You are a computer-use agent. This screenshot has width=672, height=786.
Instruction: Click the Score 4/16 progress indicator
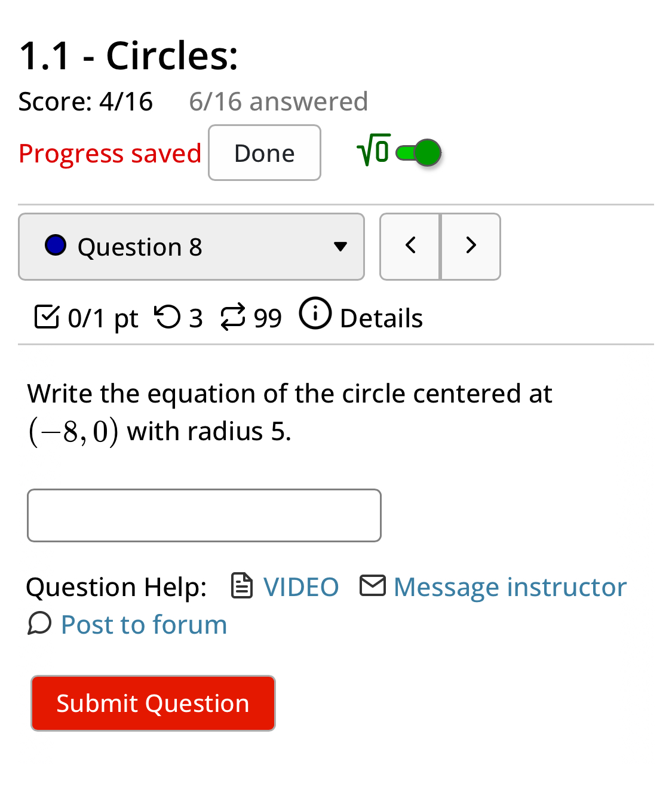85,101
